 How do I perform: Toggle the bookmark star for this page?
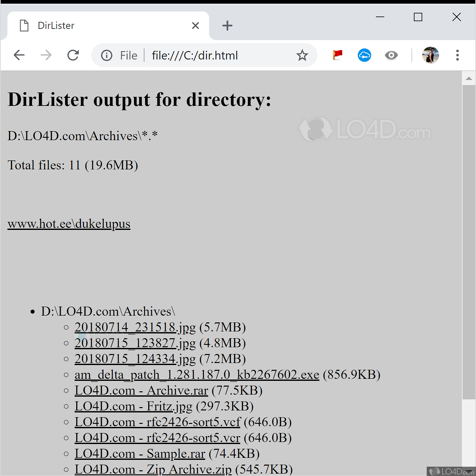pos(302,55)
